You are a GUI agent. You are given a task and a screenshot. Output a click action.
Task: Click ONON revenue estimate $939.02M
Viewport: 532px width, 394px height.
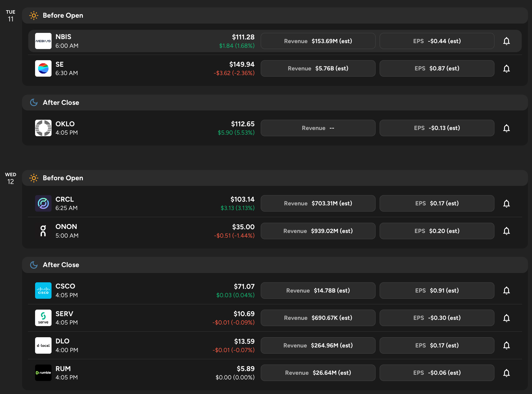point(318,231)
